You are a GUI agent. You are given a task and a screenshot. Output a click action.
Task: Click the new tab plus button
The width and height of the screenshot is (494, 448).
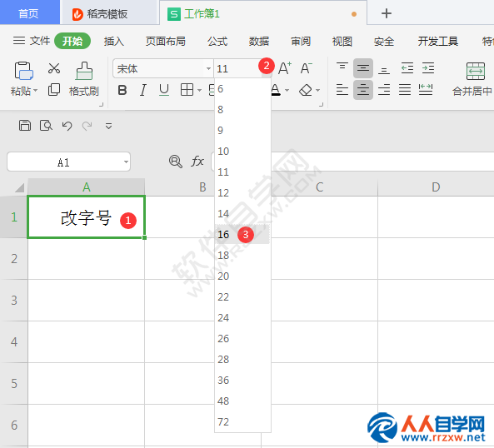387,13
